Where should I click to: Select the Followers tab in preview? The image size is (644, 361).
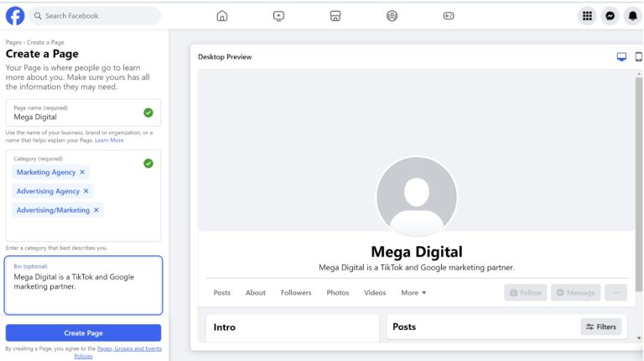[296, 293]
